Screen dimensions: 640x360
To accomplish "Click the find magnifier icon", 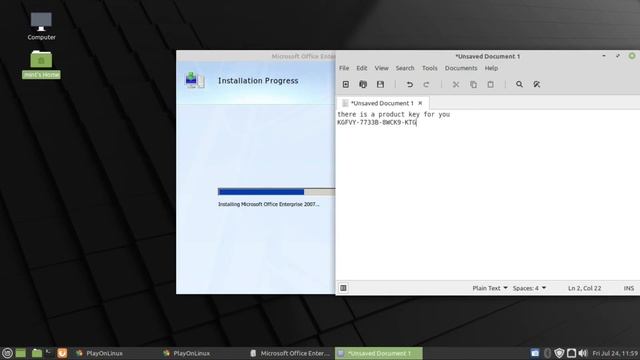I will [x=519, y=84].
